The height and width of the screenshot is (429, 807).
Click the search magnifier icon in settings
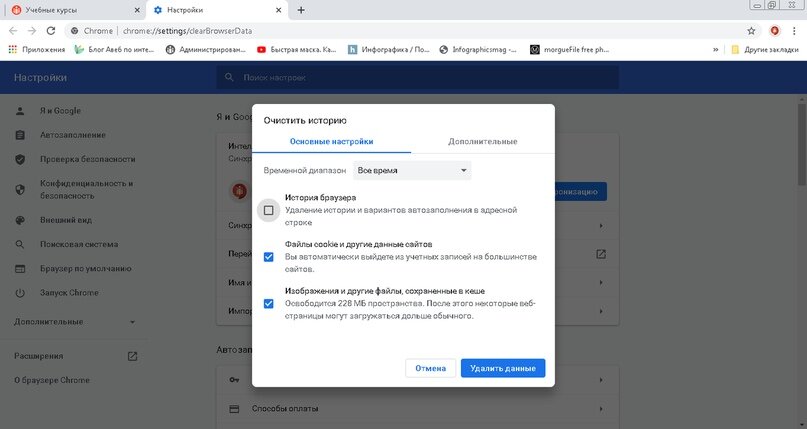pyautogui.click(x=230, y=78)
